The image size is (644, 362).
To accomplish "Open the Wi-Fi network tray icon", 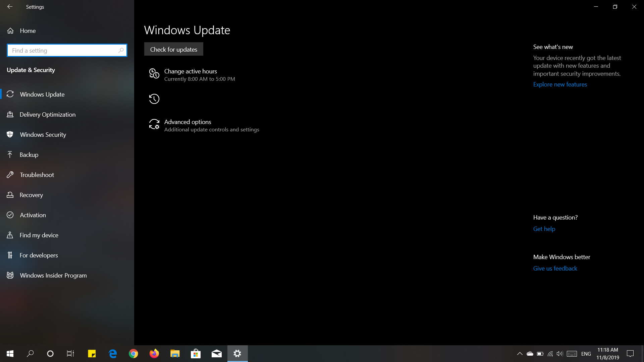I will point(550,354).
